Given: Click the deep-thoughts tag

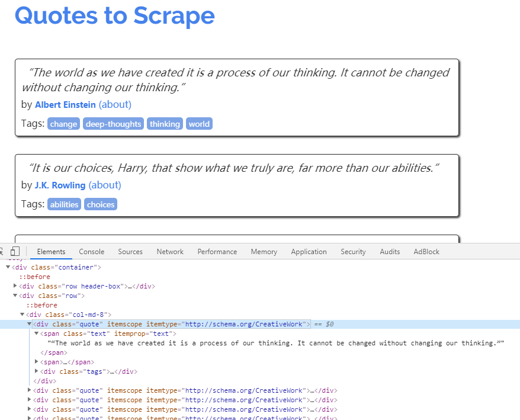Looking at the screenshot, I should (113, 124).
